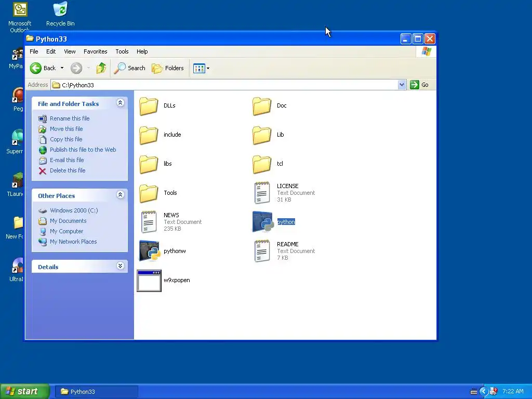This screenshot has width=532, height=399.
Task: Open the Favorites menu
Action: click(x=96, y=51)
